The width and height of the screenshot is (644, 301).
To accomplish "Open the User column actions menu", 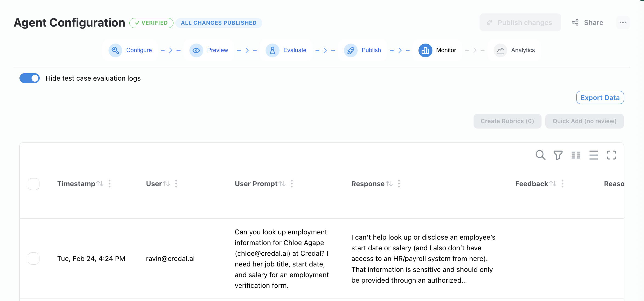I will pos(176,184).
